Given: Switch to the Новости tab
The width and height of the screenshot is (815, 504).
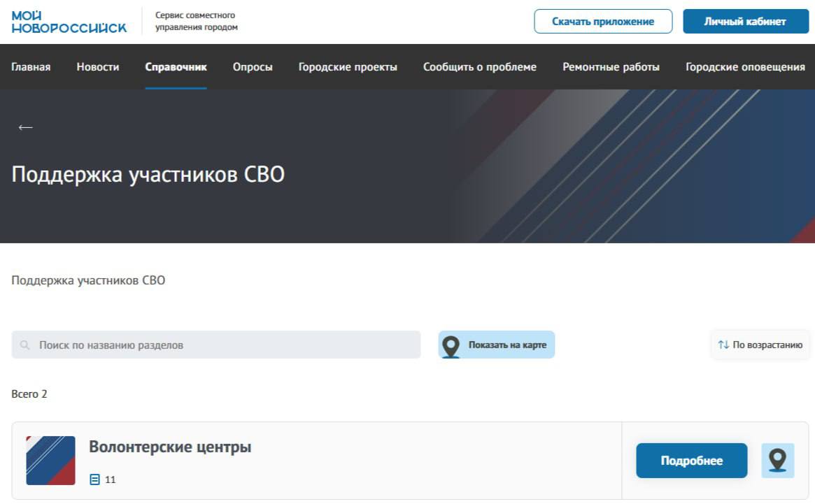Looking at the screenshot, I should click(x=97, y=66).
